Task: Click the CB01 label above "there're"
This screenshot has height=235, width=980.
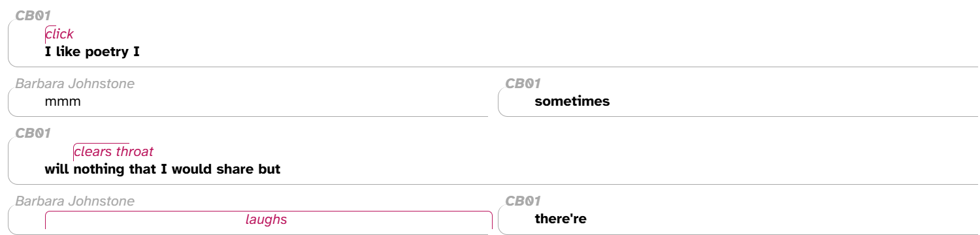Action: [523, 200]
